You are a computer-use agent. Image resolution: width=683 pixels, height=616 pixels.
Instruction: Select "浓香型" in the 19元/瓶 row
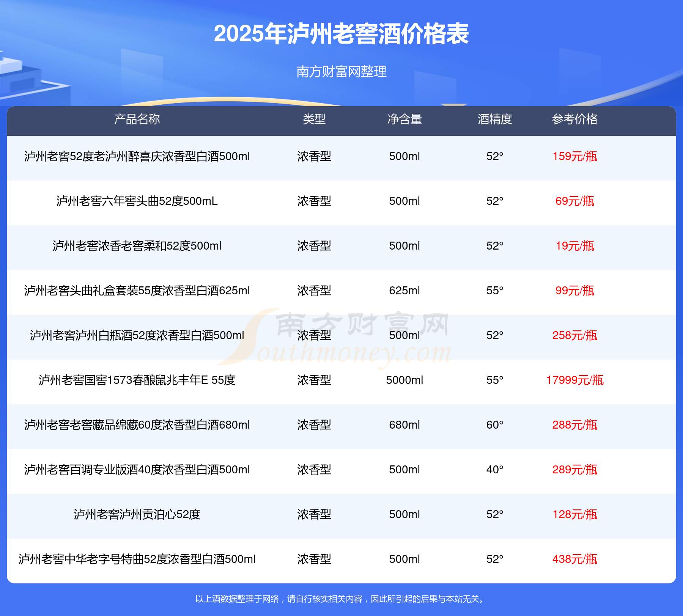pos(314,246)
